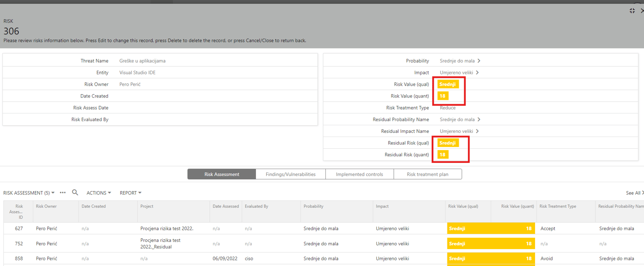
Task: Click project Procjena rizika test 2022._Residual
Action: click(x=160, y=243)
